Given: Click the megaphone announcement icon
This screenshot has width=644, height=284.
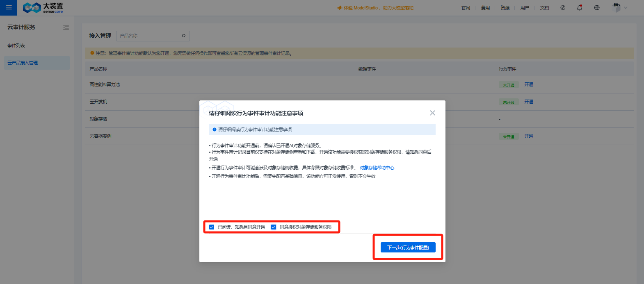Looking at the screenshot, I should tap(340, 8).
